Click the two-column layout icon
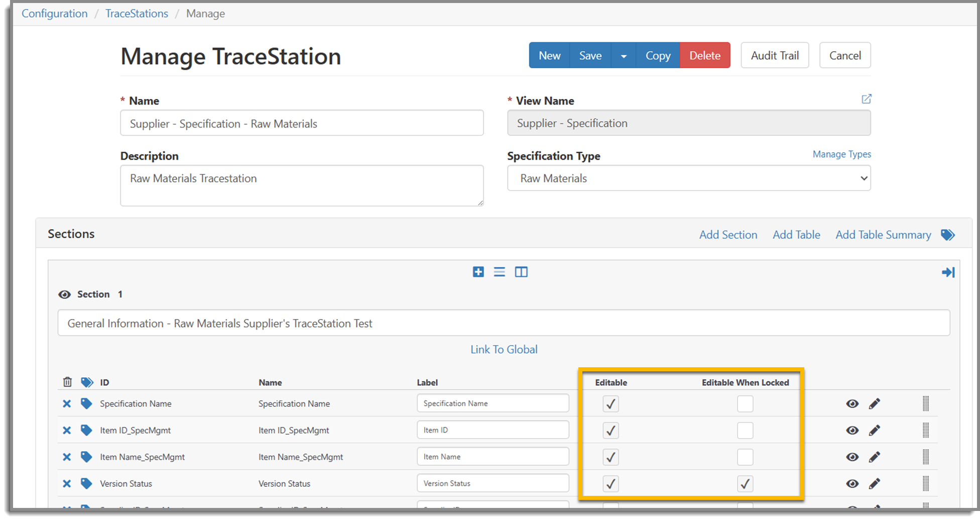This screenshot has height=521, width=980. click(521, 272)
